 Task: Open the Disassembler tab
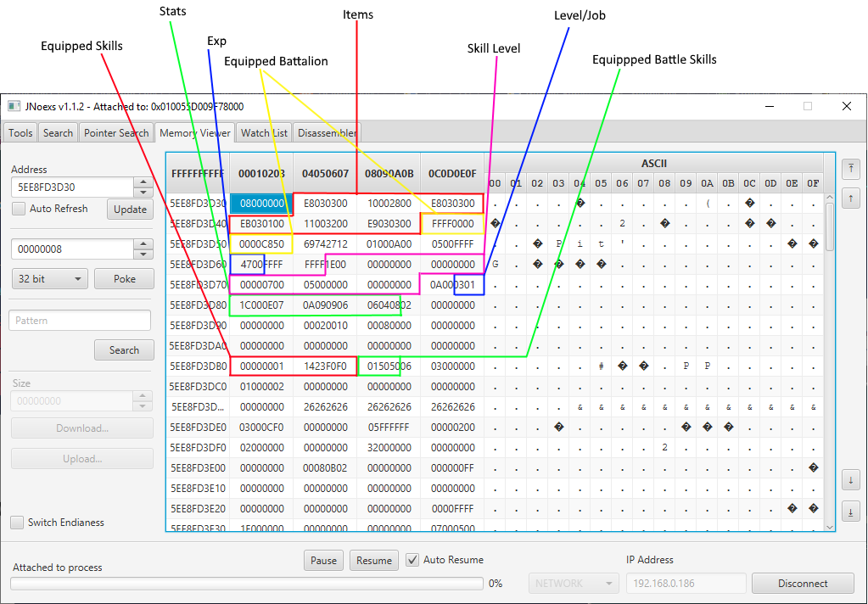pos(327,133)
